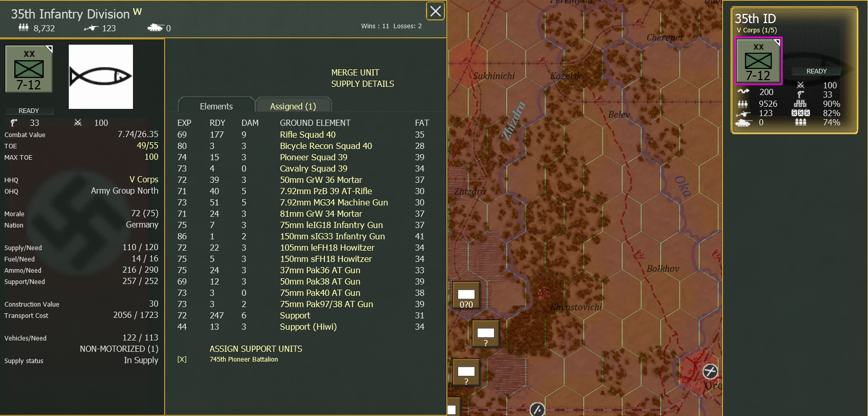Click the Belev town label on map
The height and width of the screenshot is (416, 868).
click(x=619, y=115)
